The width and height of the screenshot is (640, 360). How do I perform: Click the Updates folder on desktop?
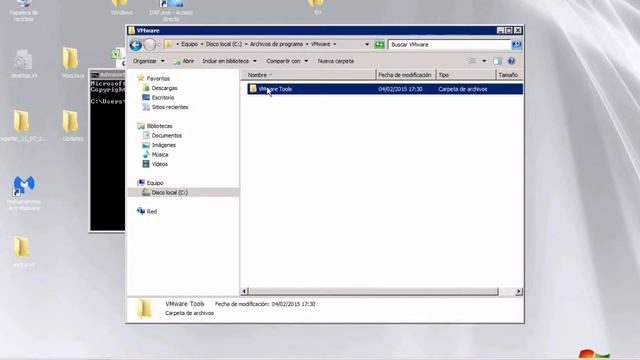72,126
